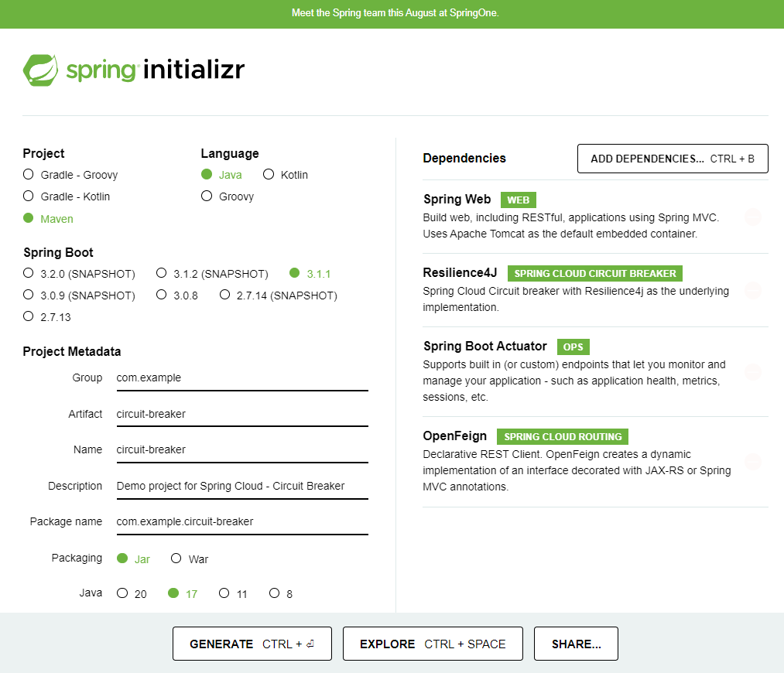The image size is (784, 673).
Task: Click the Spring Boot Actuator title
Action: click(x=485, y=347)
